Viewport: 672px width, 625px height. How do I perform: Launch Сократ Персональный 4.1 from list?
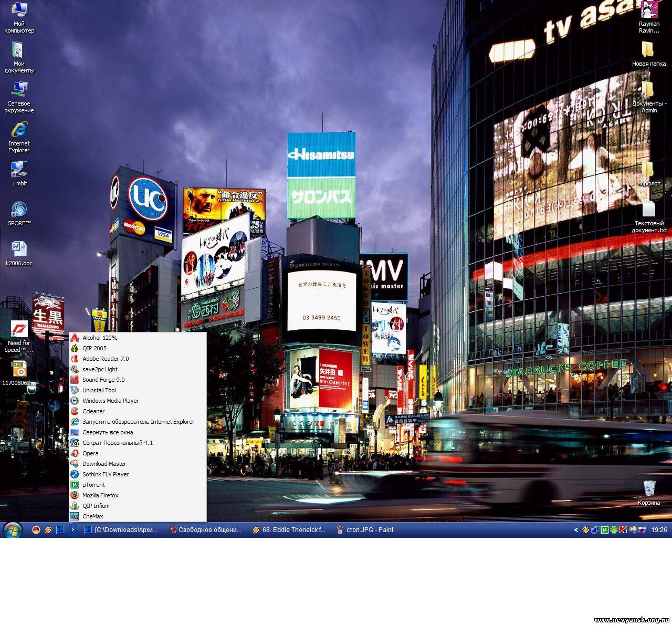[138, 443]
